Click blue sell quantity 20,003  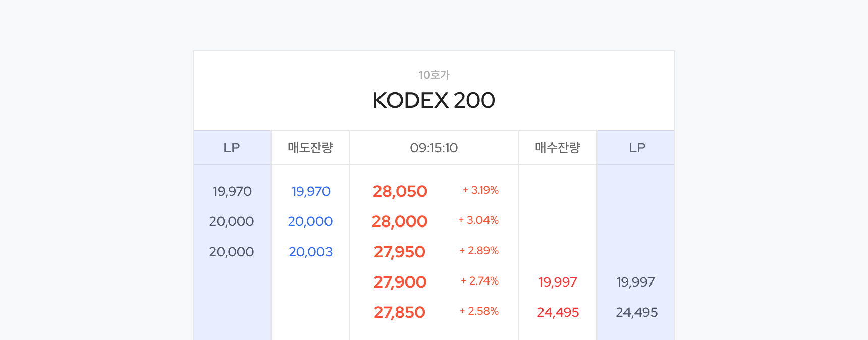tap(311, 252)
